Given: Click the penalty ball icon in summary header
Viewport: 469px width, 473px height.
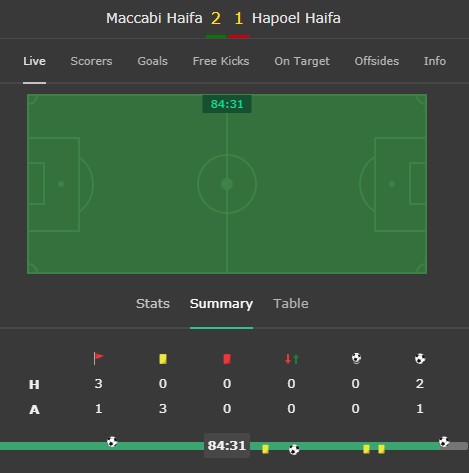Looking at the screenshot, I should tap(356, 358).
